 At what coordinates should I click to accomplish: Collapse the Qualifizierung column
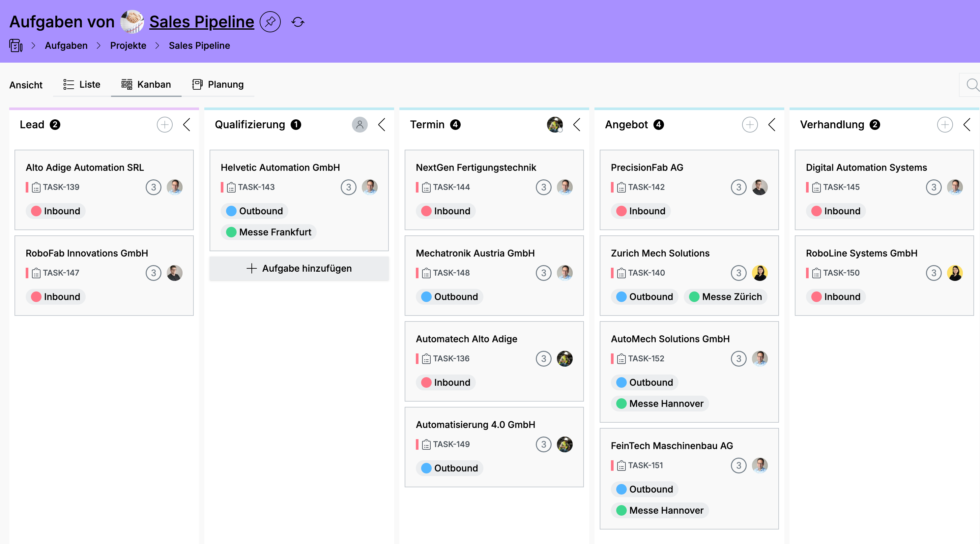point(382,125)
